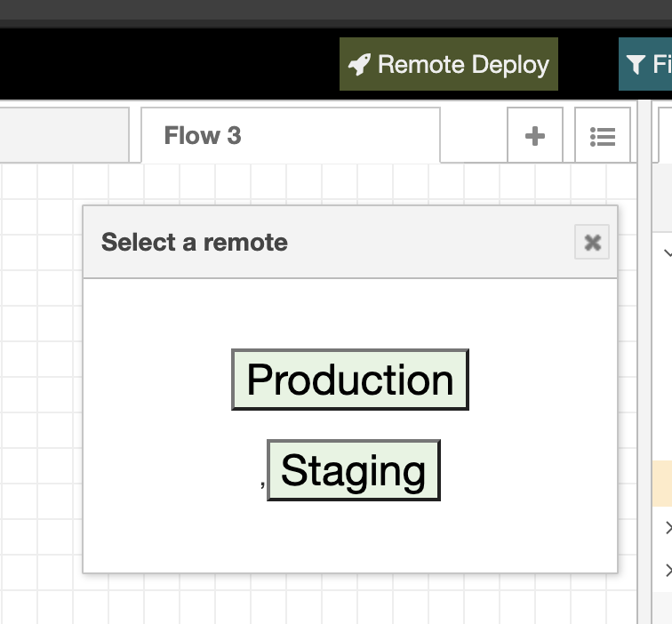The image size is (672, 624).
Task: Collapse the expanded sidebar section chevron
Action: tap(667, 253)
